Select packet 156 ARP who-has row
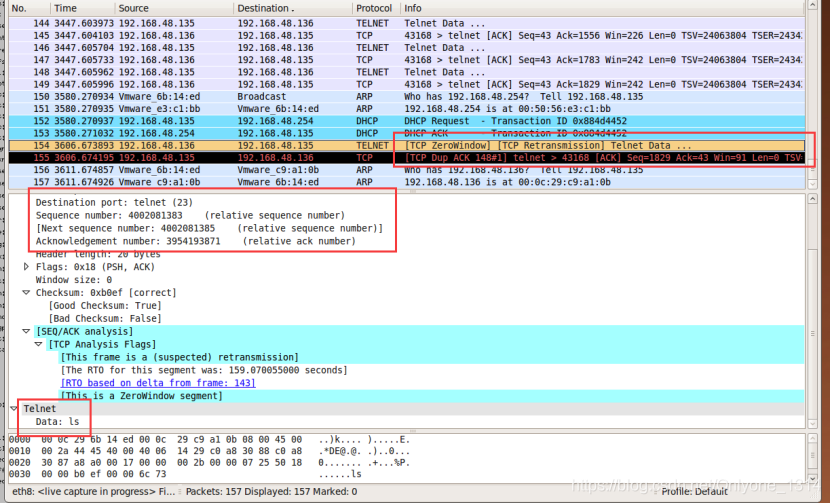The width and height of the screenshot is (831, 504). (x=406, y=170)
